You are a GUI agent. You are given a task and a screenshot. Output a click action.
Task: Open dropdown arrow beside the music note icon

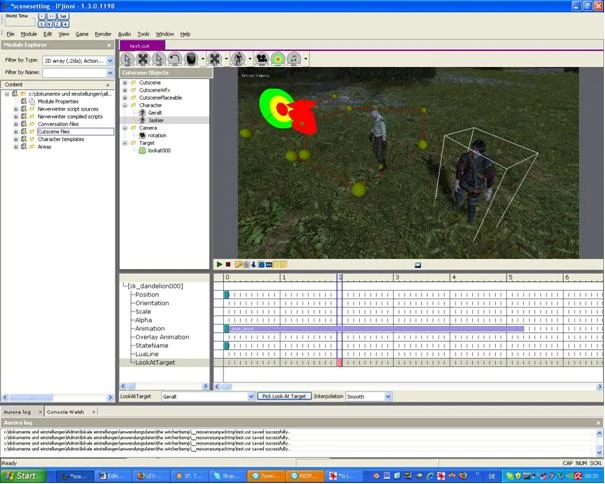306,59
